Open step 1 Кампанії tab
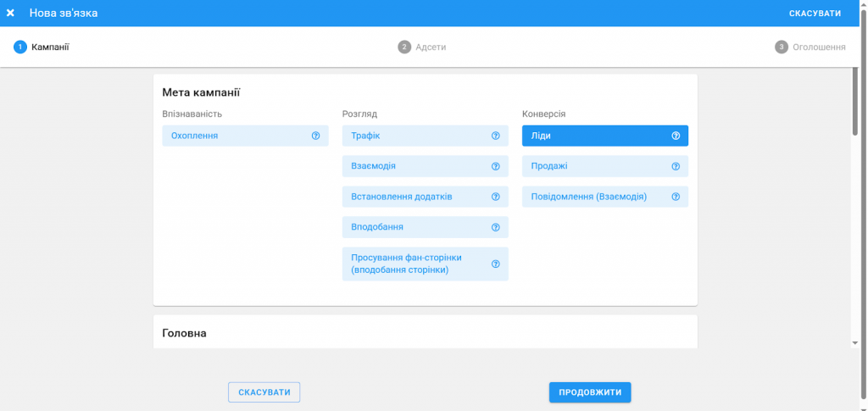 tap(42, 47)
